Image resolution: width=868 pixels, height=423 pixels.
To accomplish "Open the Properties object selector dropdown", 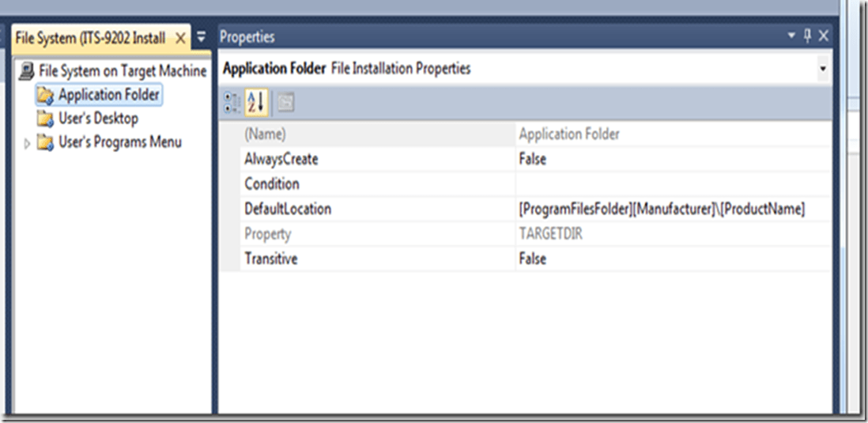I will point(823,70).
